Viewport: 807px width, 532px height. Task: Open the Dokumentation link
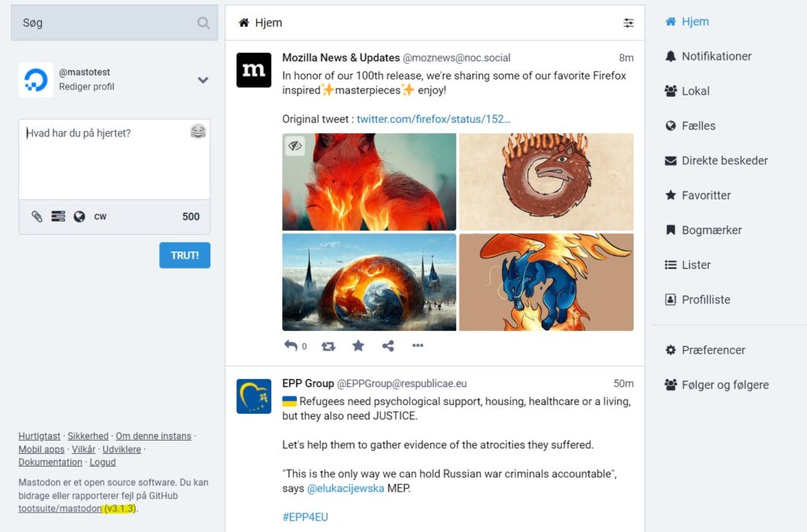[x=50, y=462]
